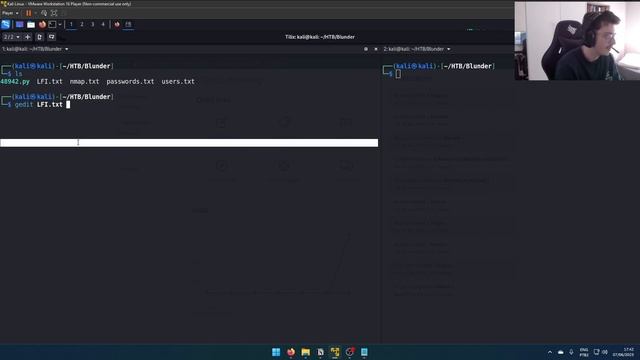Open the power options arrow next to pause
This screenshot has height=360, width=640.
point(35,13)
